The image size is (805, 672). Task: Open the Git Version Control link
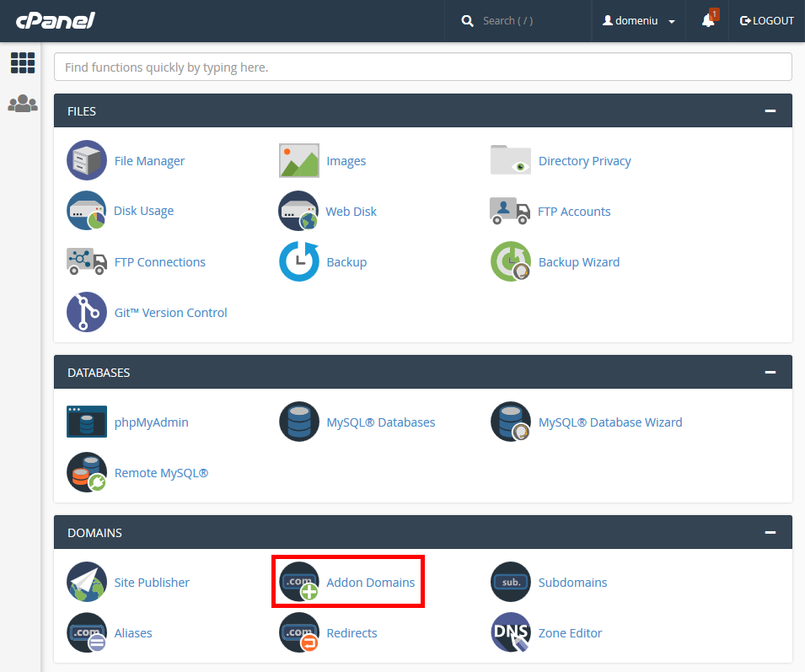pyautogui.click(x=170, y=313)
